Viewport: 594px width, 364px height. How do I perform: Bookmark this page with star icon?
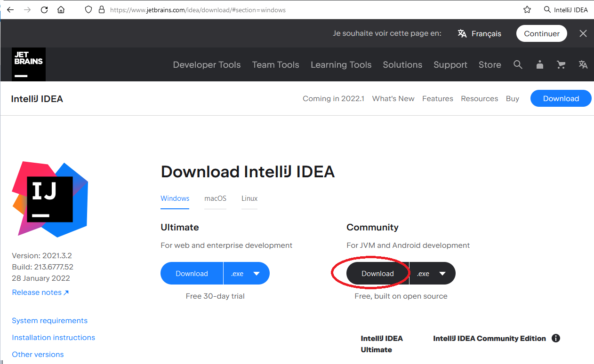tap(527, 9)
